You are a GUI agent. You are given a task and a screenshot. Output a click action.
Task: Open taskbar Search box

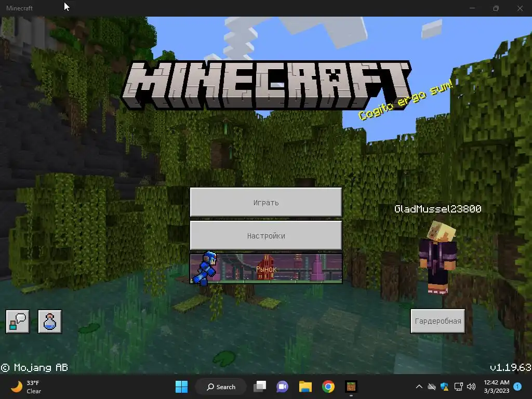221,387
